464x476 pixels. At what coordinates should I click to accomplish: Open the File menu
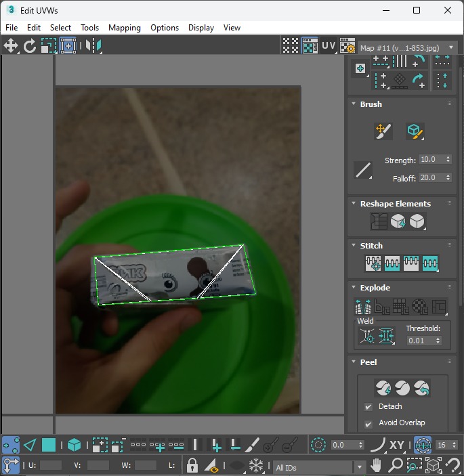click(12, 28)
